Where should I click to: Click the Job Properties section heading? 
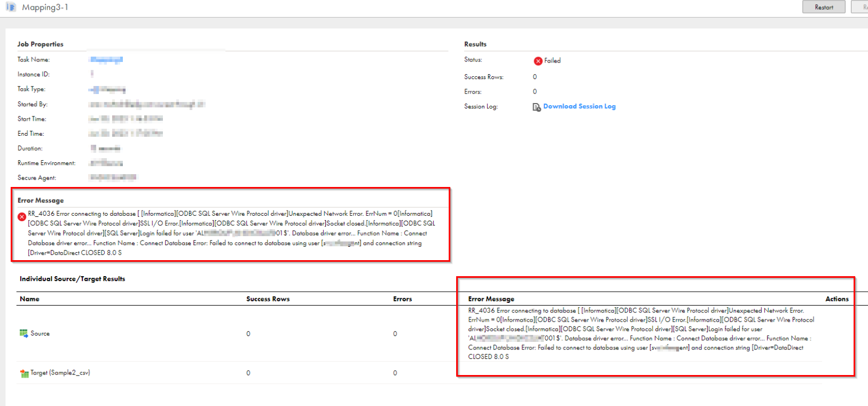(40, 44)
